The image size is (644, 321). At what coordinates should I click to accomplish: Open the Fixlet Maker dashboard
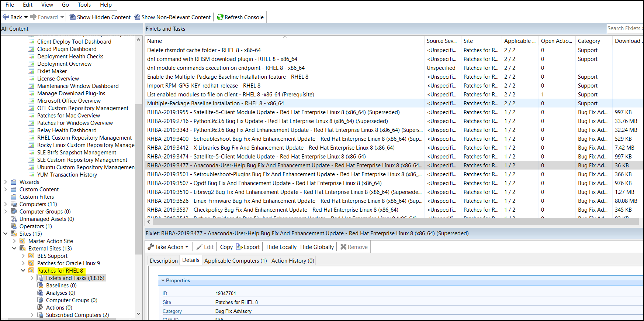coord(52,71)
